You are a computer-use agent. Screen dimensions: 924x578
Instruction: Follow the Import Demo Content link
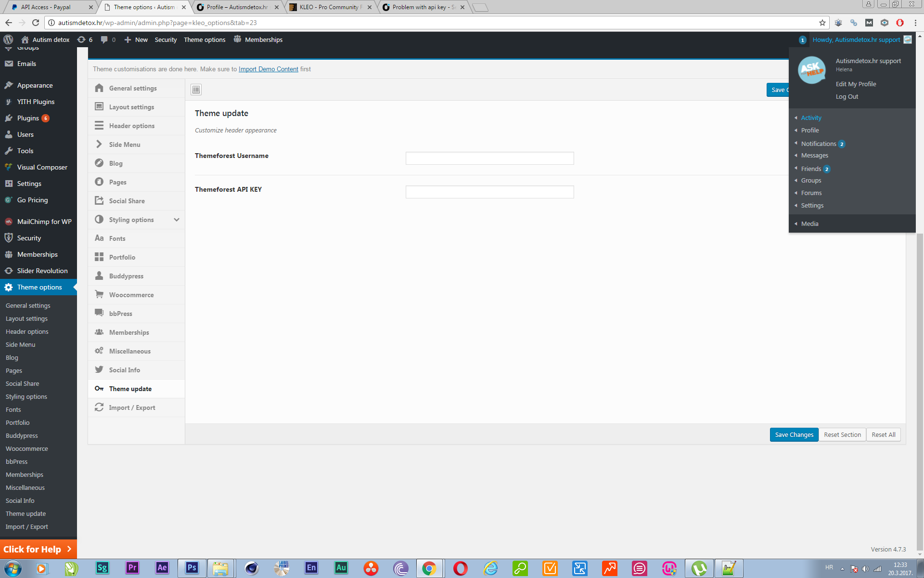coord(268,69)
